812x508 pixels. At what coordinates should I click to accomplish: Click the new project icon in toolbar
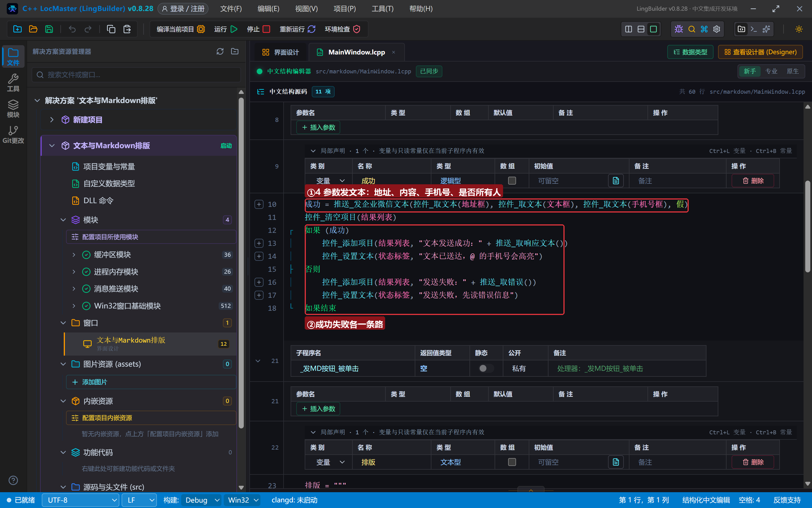17,29
